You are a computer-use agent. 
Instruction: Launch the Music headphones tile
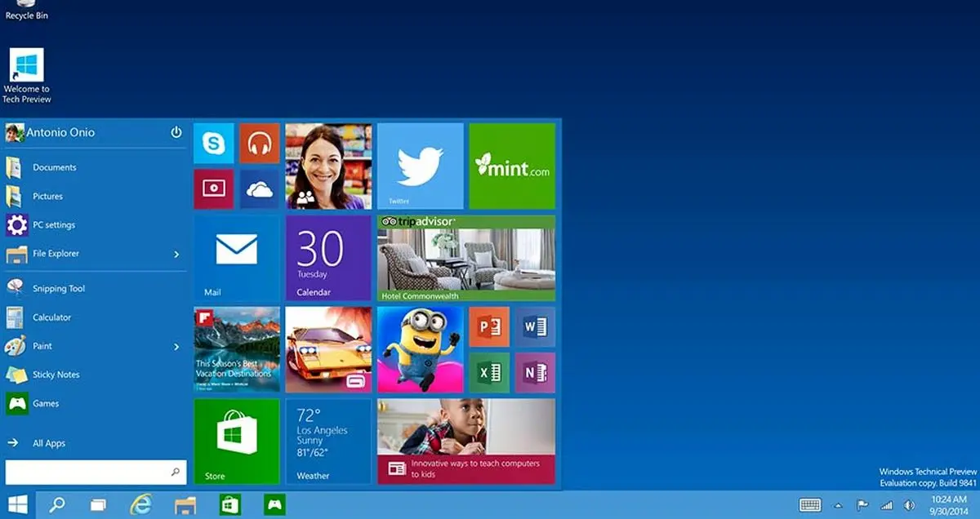click(260, 144)
